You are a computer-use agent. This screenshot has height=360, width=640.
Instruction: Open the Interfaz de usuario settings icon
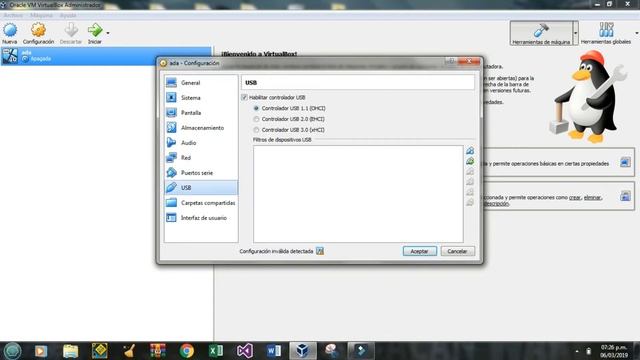pos(171,218)
